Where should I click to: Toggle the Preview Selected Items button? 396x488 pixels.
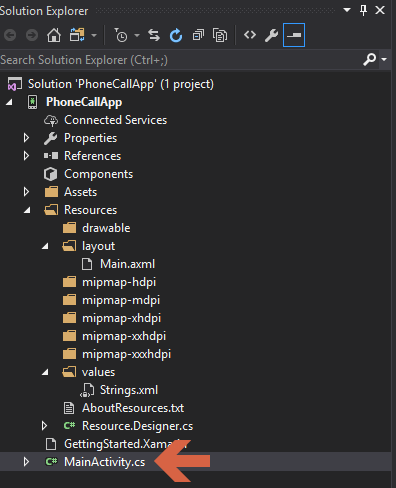click(x=294, y=35)
